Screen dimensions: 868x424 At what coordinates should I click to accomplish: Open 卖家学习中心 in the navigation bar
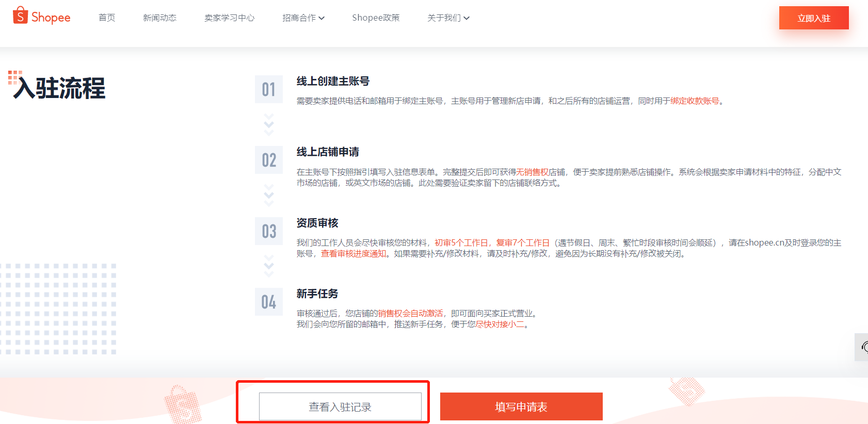pos(229,18)
